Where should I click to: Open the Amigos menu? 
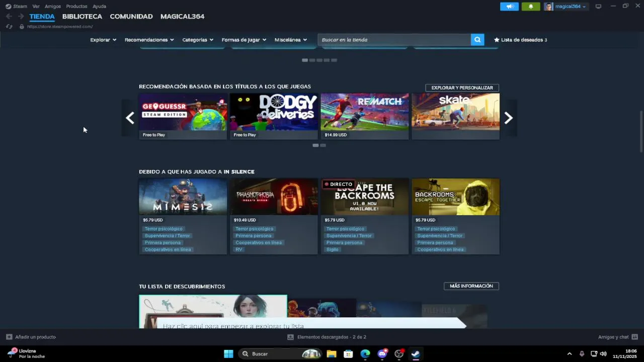click(53, 7)
